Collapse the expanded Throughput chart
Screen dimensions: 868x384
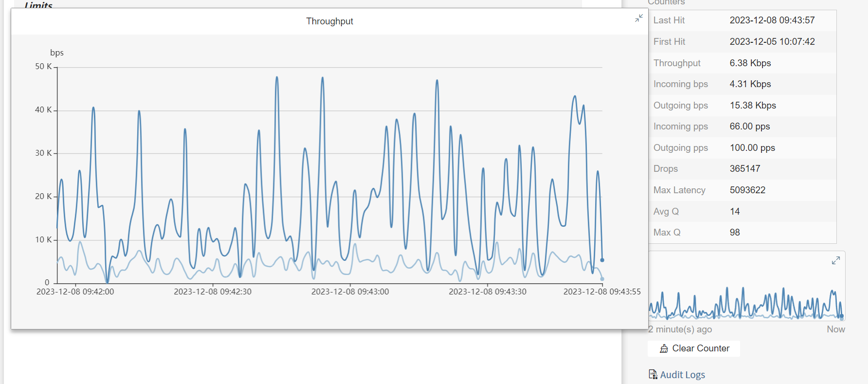638,18
